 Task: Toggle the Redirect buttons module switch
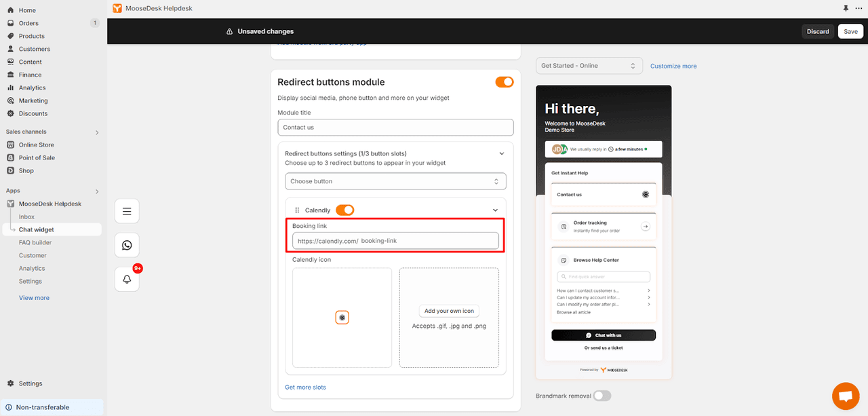point(505,82)
